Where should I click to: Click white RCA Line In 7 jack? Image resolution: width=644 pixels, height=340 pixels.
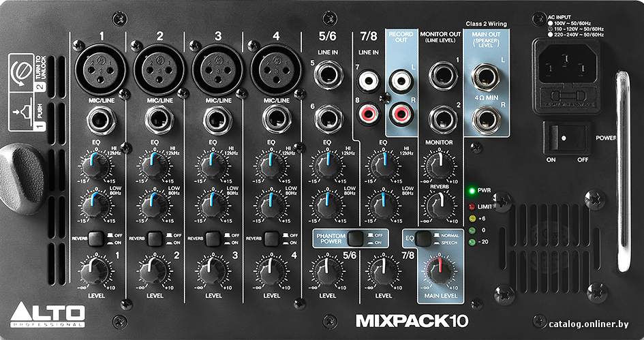click(x=369, y=80)
